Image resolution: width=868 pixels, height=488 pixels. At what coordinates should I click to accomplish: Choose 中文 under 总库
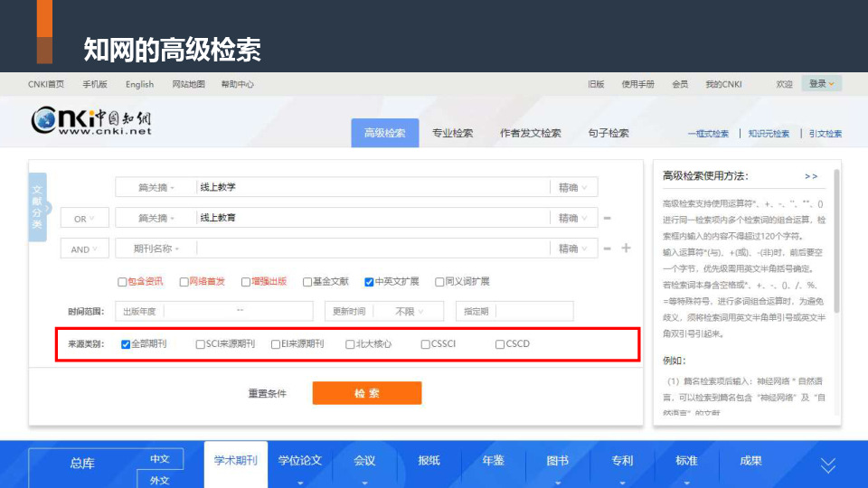tap(160, 459)
